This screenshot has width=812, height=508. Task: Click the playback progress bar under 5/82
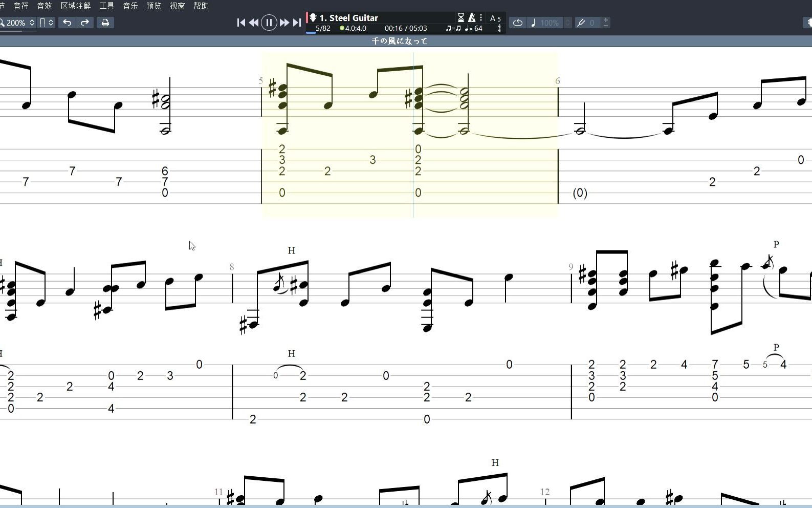point(312,33)
